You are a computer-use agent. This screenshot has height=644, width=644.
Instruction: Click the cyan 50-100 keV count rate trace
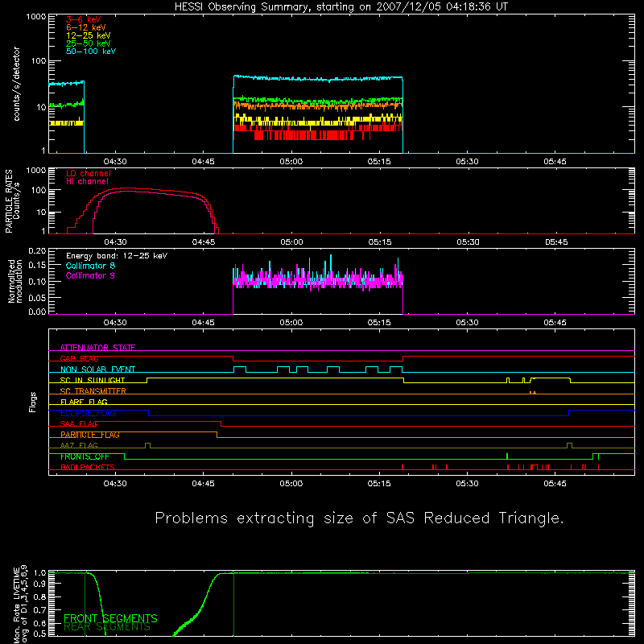318,78
